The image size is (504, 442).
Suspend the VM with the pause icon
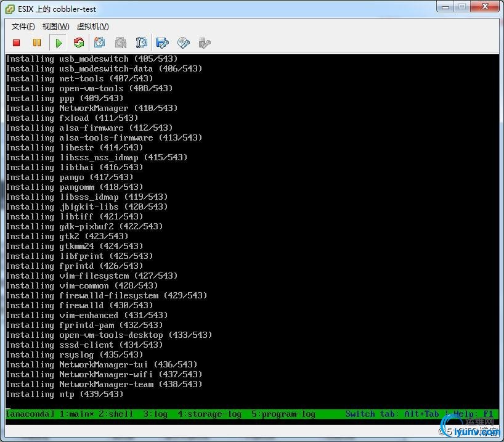pyautogui.click(x=37, y=43)
